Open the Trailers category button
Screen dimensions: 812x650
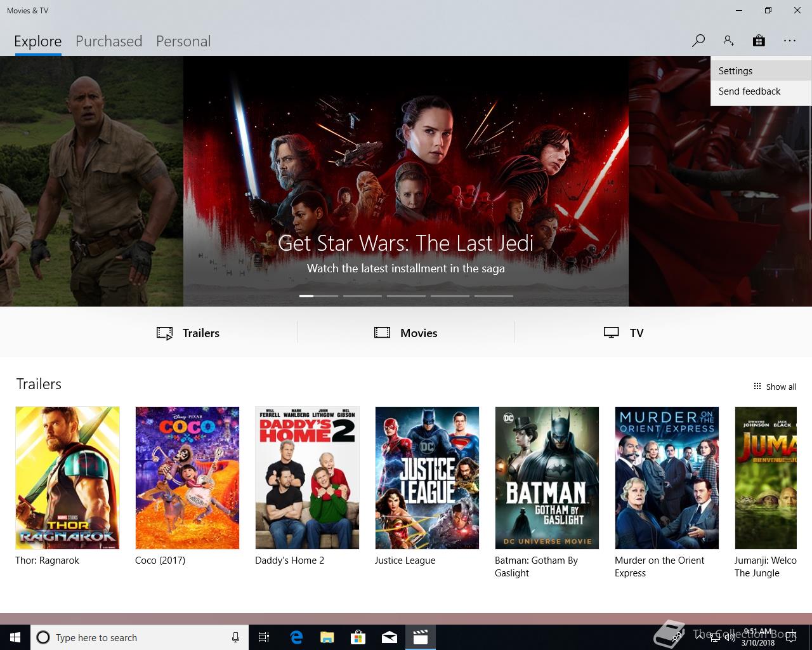[x=188, y=333]
